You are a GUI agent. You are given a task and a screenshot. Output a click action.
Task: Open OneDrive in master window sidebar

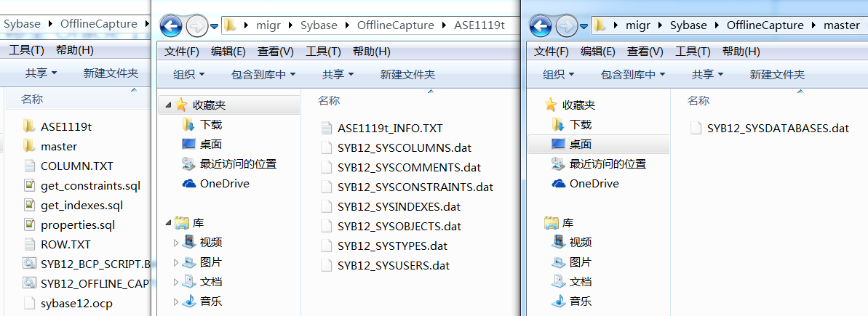[x=586, y=183]
